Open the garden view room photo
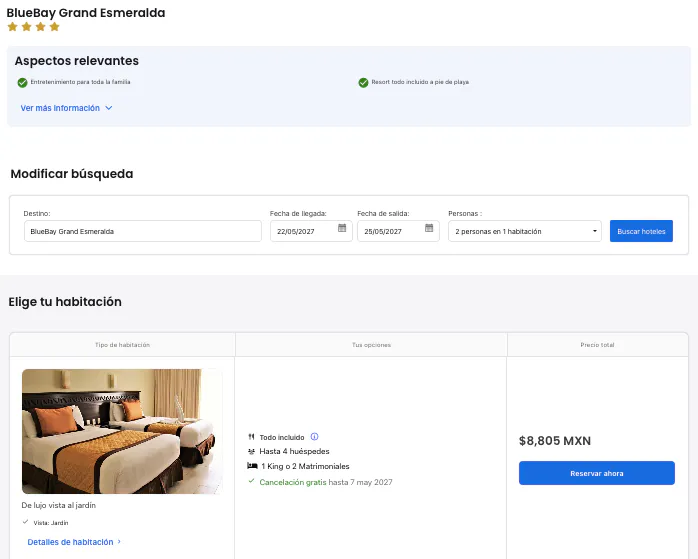This screenshot has height=559, width=698. click(x=122, y=431)
